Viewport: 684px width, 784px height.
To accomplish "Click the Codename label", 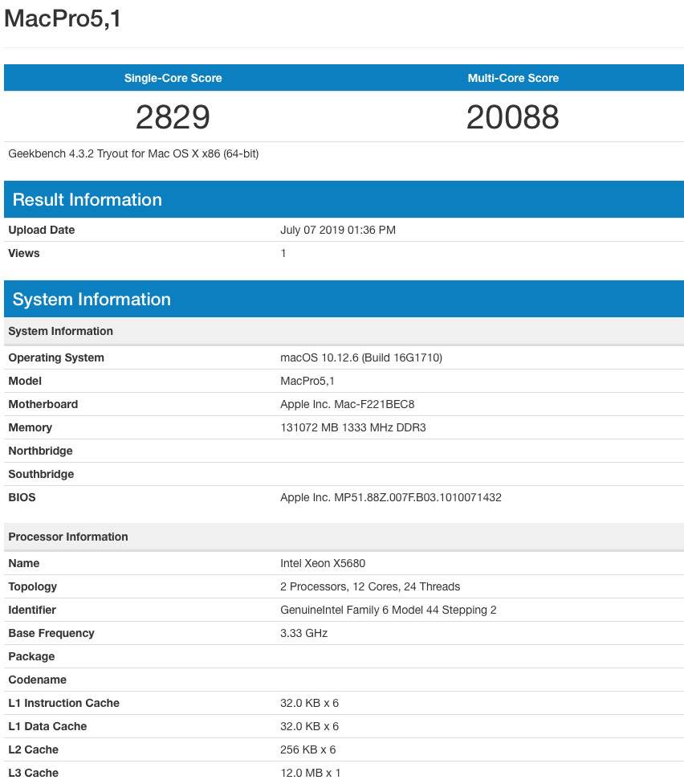I will click(x=37, y=680).
